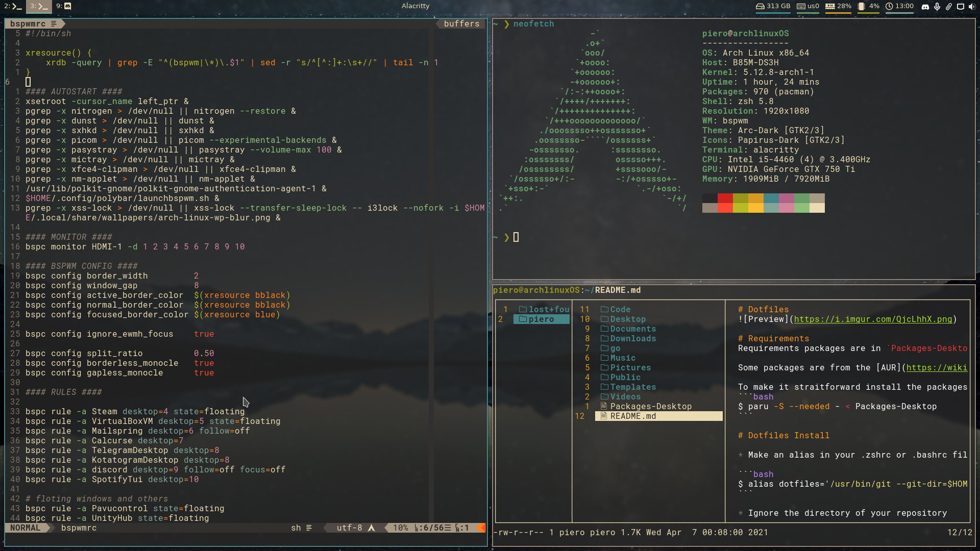Screen dimensions: 980x551
Task: Click folder icon beside Desktop in ranger
Action: pyautogui.click(x=604, y=319)
